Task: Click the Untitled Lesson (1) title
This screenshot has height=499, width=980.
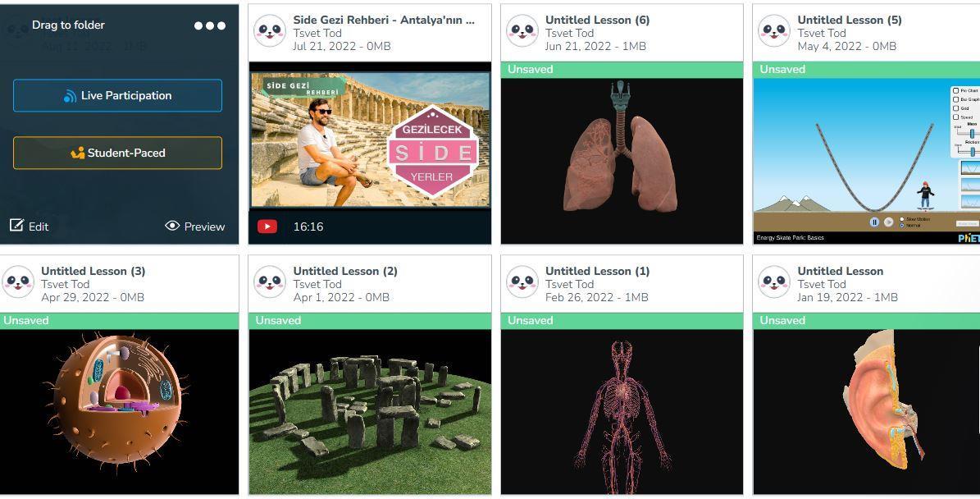Action: pyautogui.click(x=598, y=271)
